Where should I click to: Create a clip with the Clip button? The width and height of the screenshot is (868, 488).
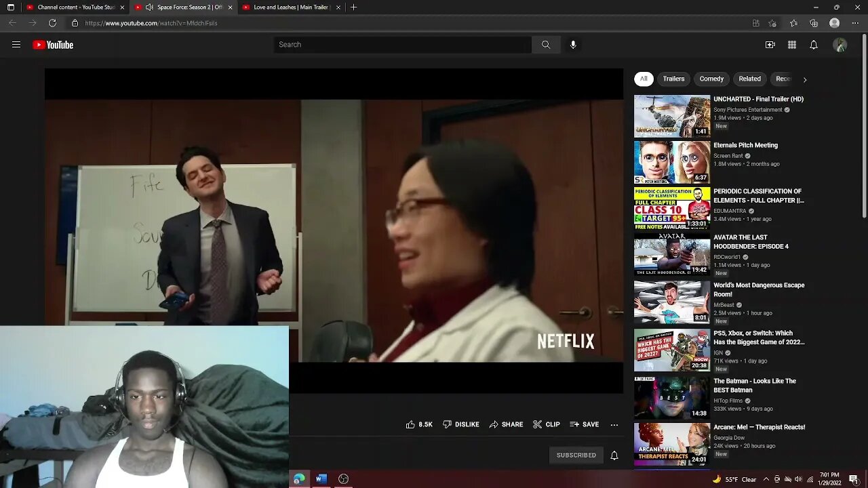(x=546, y=424)
